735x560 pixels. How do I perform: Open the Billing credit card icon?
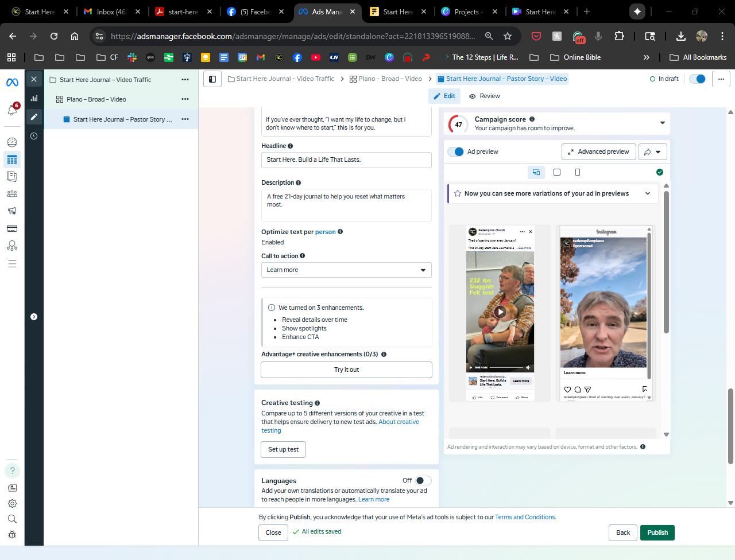coord(12,228)
